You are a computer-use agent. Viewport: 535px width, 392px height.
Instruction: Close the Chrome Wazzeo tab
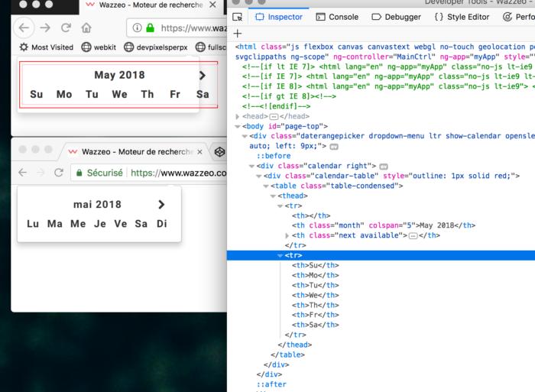pos(200,151)
